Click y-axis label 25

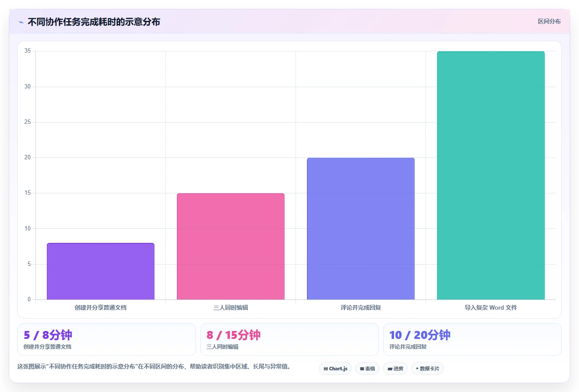(x=28, y=122)
